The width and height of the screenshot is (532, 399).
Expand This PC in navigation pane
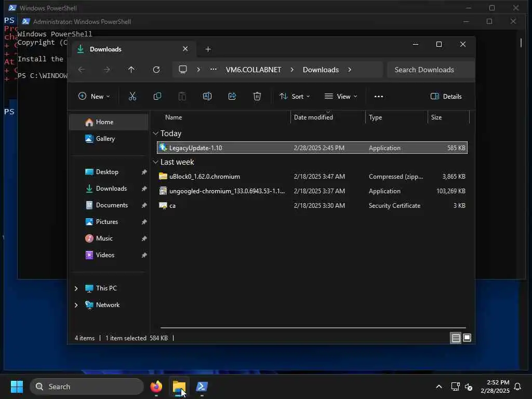(76, 288)
